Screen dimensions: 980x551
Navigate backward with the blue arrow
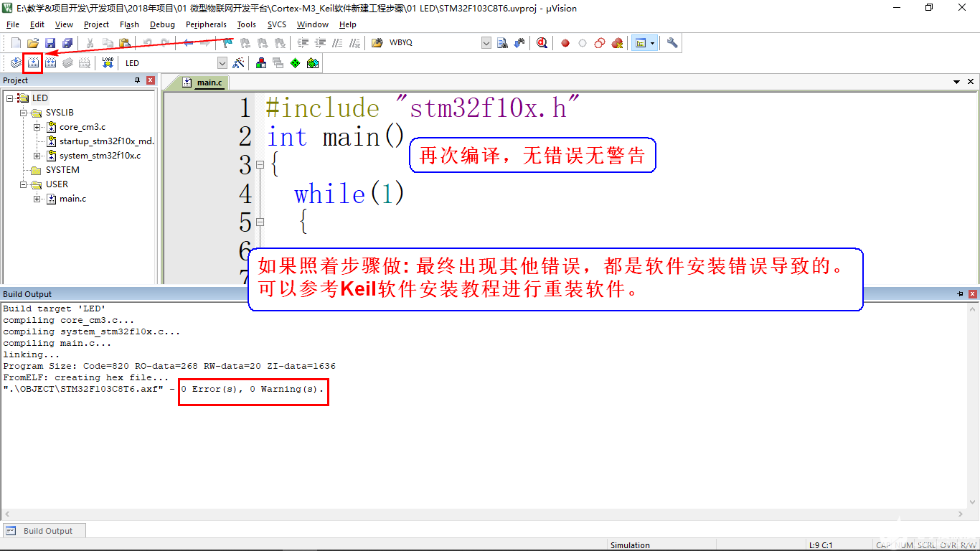click(x=188, y=43)
